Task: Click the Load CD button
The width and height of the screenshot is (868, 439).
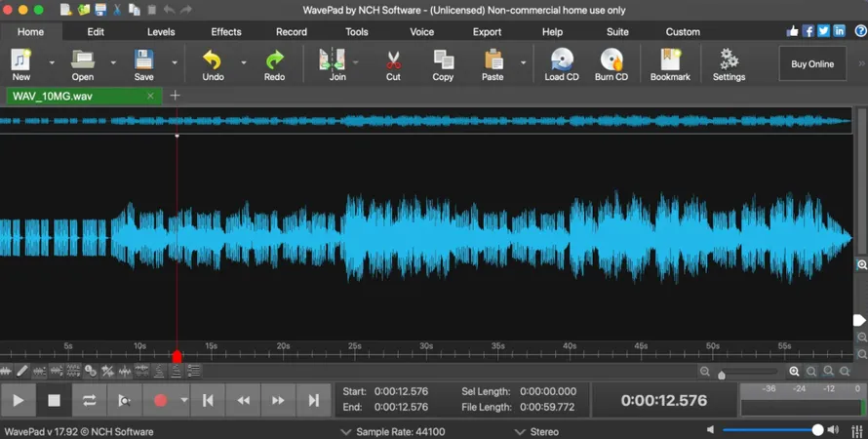Action: [x=562, y=64]
